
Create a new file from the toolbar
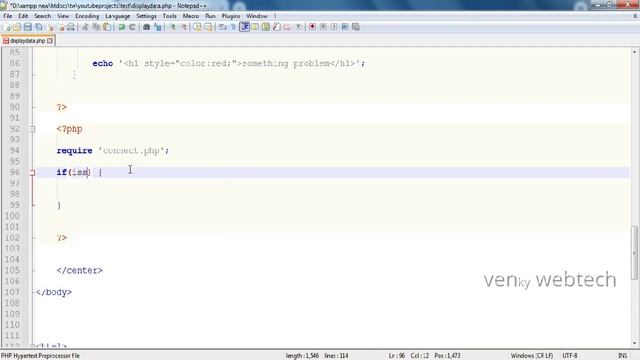coord(7,27)
